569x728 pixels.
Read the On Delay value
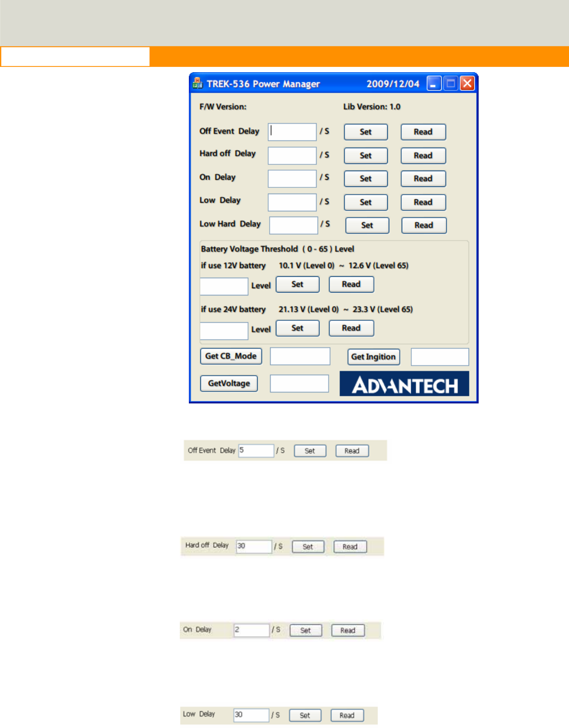423,179
